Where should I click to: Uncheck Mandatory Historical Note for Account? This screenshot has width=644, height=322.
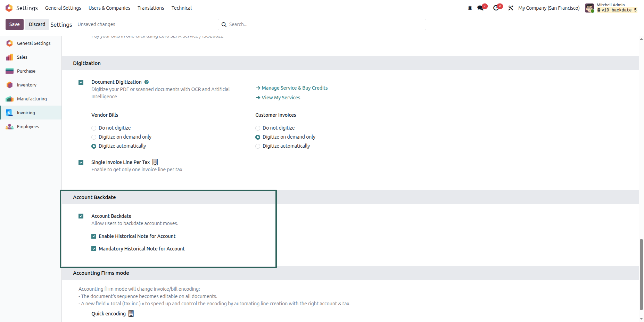tap(94, 249)
